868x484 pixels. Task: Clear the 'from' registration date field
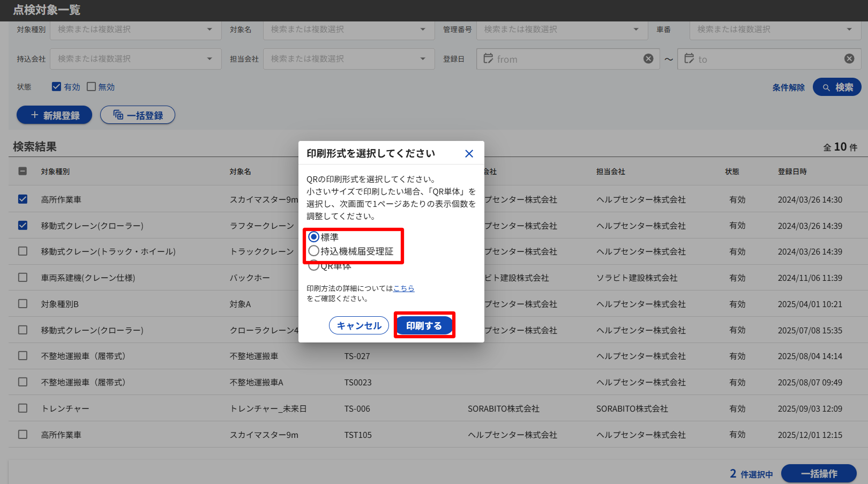648,59
